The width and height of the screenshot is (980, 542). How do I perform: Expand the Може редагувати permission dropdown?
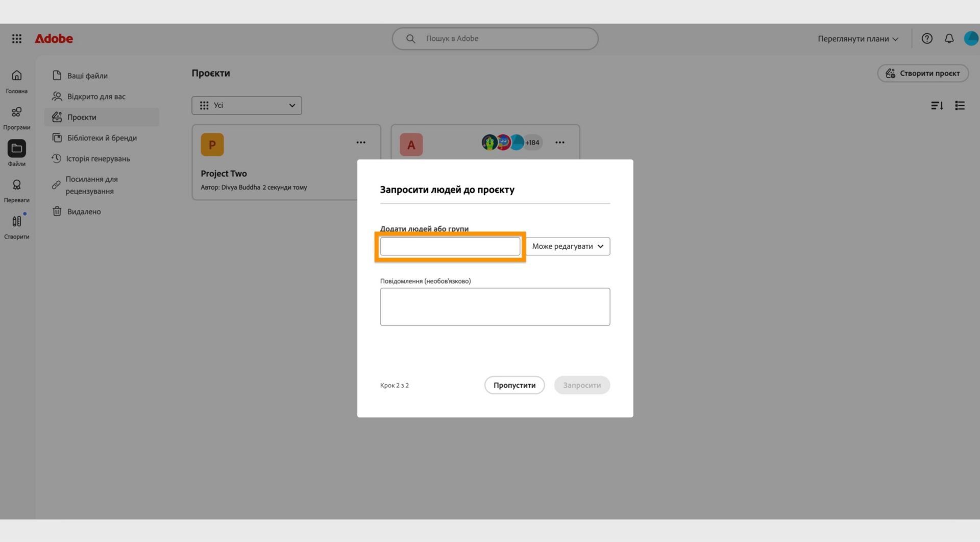coord(568,246)
